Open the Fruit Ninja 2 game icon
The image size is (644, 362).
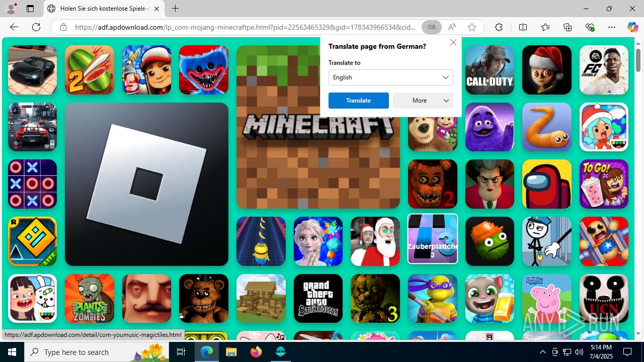[x=90, y=70]
